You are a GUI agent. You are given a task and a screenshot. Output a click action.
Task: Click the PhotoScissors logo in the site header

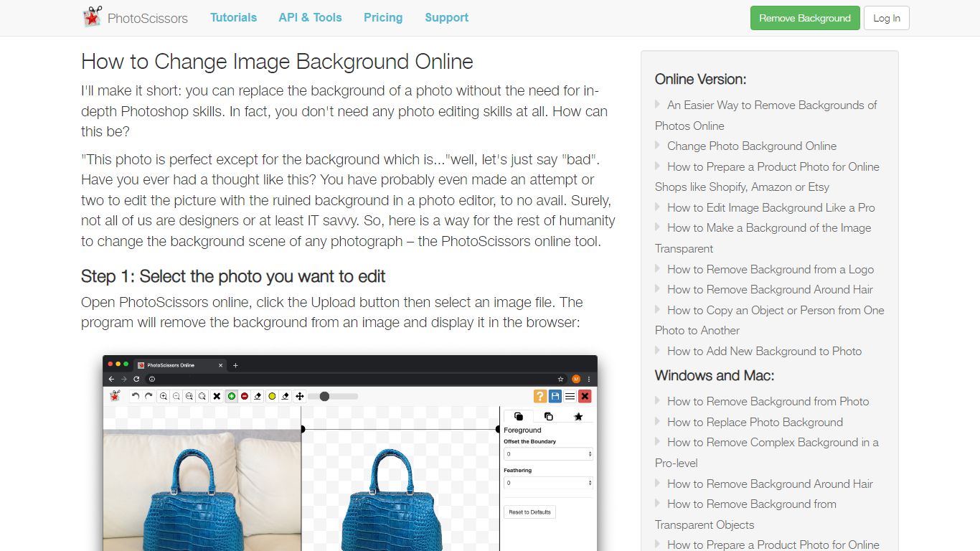coord(135,18)
